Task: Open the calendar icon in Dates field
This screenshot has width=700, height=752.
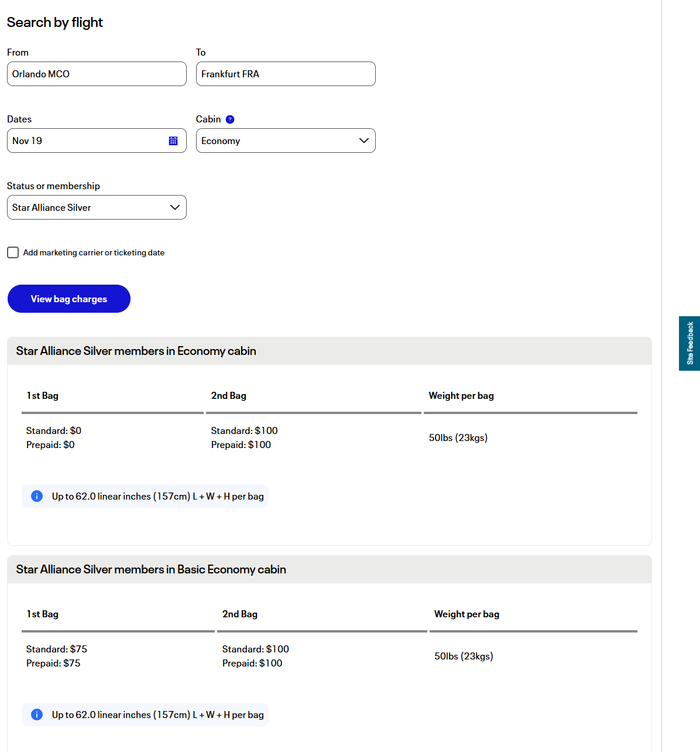Action: point(173,141)
